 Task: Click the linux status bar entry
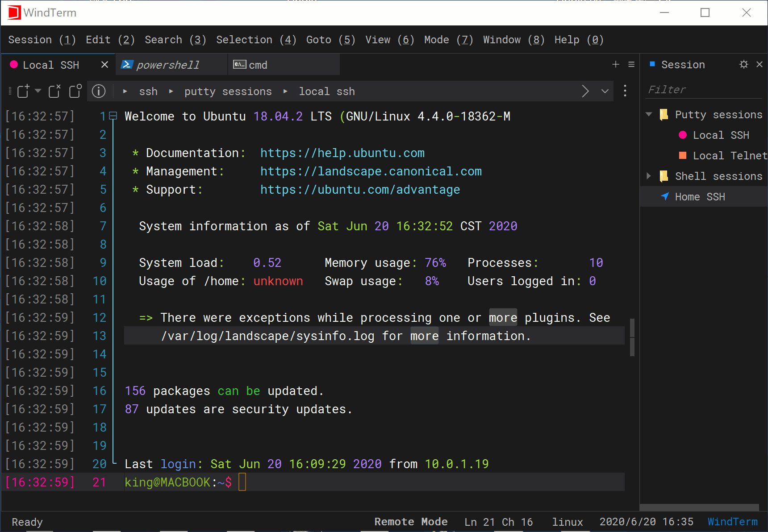click(x=568, y=522)
